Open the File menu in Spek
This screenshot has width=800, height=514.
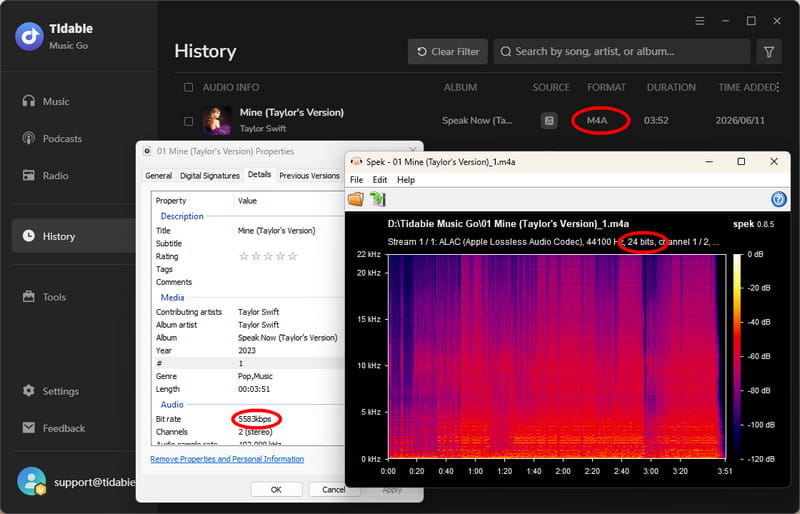(x=356, y=180)
